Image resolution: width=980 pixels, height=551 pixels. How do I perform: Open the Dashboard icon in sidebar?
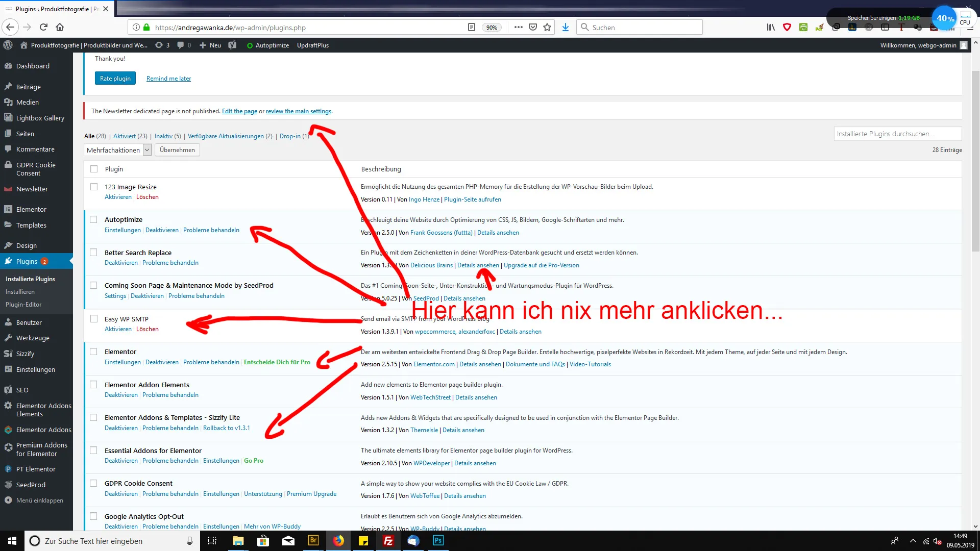[x=8, y=66]
